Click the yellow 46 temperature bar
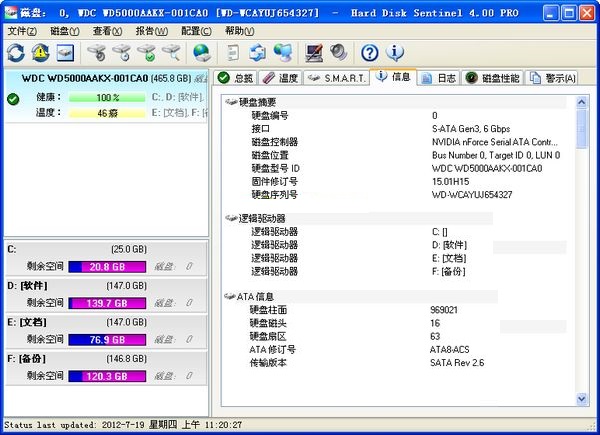 (x=107, y=113)
